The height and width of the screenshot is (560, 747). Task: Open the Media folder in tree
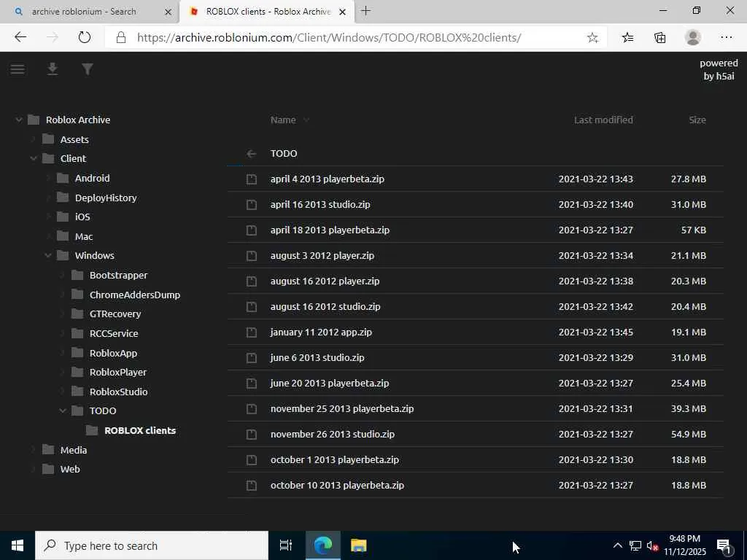[x=74, y=450]
